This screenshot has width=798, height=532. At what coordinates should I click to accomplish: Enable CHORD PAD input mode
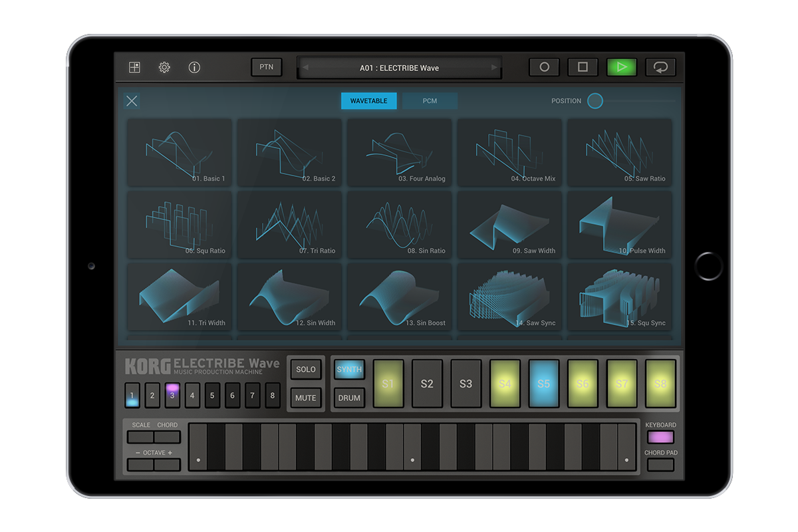(660, 465)
